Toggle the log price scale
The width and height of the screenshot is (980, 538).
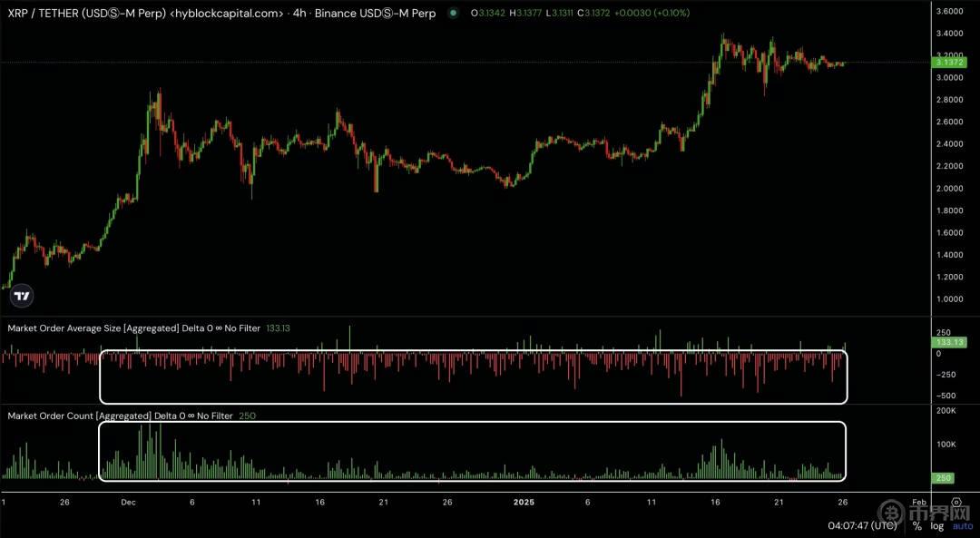point(936,526)
